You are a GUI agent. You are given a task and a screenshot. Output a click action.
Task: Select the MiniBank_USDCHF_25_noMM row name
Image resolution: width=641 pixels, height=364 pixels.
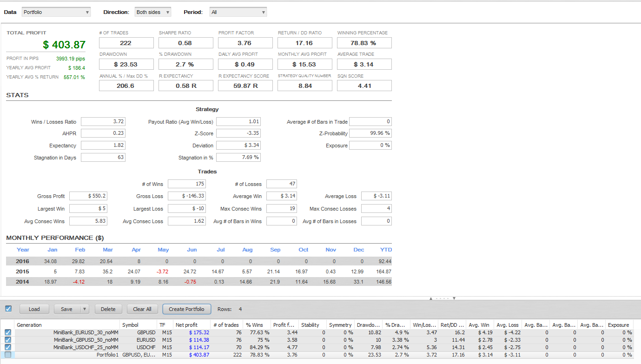tap(86, 347)
